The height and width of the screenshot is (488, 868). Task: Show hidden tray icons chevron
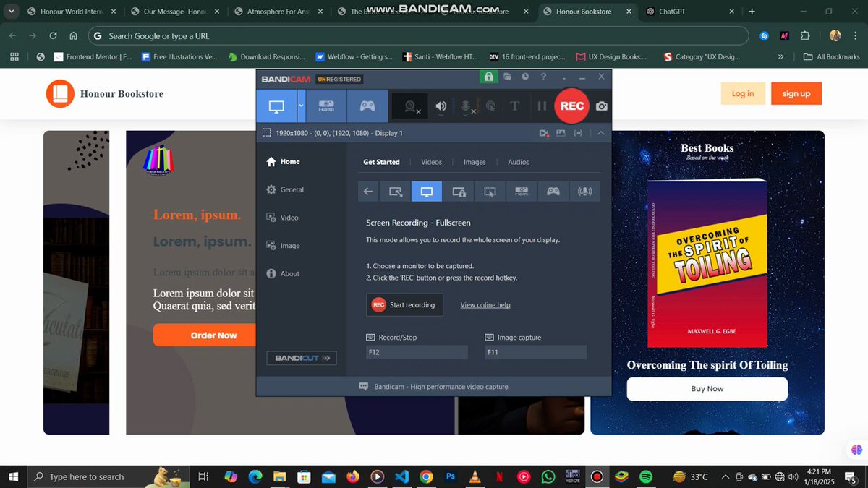[726, 476]
